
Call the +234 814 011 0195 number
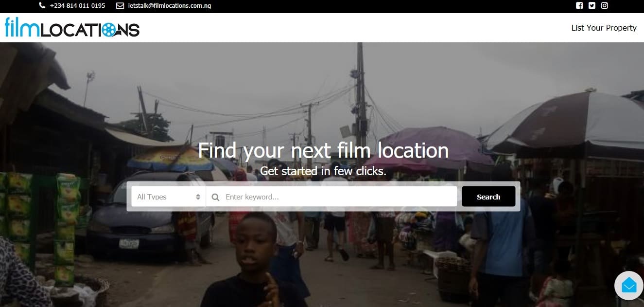click(77, 6)
